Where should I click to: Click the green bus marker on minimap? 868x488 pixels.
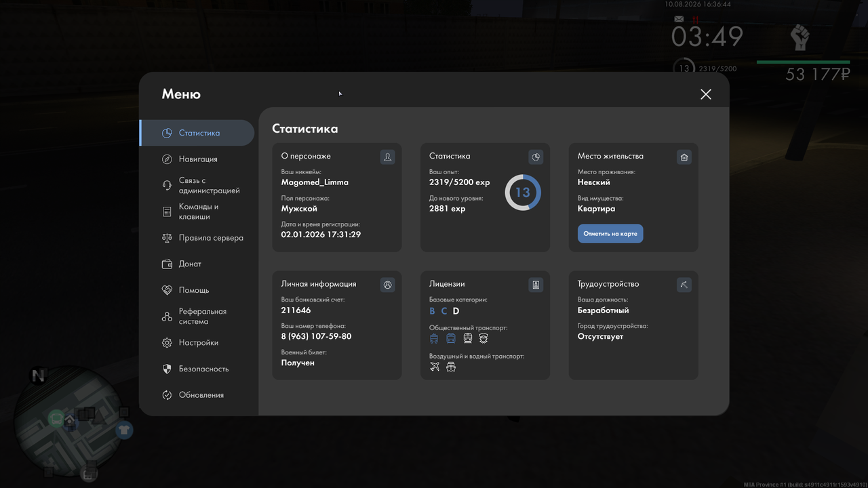coord(56,419)
